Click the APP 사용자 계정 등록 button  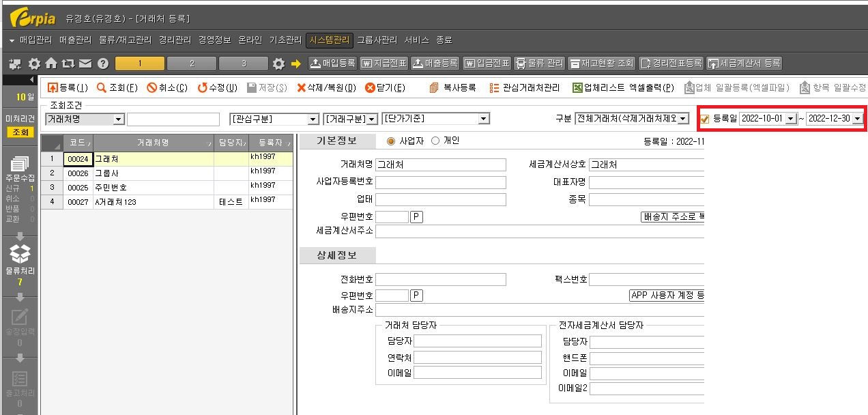666,296
